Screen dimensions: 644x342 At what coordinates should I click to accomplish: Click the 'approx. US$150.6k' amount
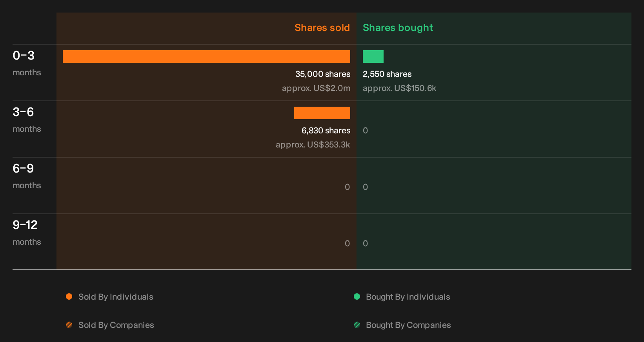tap(399, 88)
